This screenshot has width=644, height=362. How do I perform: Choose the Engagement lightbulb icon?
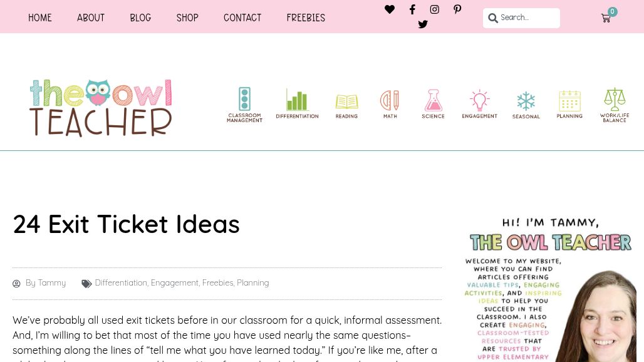click(479, 100)
